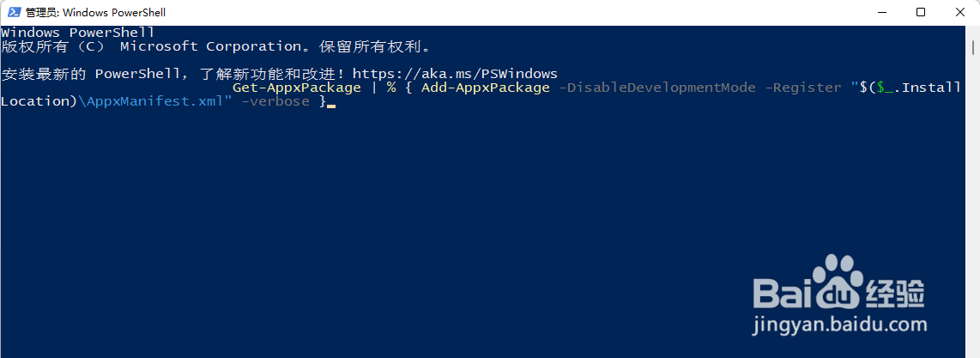The height and width of the screenshot is (358, 980).
Task: Click the 版权所有 Microsoft Corporation line
Action: tap(215, 46)
